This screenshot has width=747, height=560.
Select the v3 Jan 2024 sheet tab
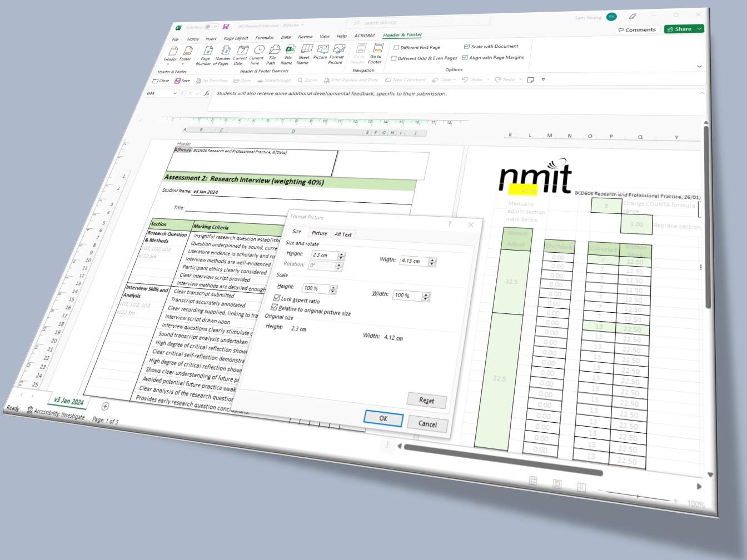tap(68, 401)
